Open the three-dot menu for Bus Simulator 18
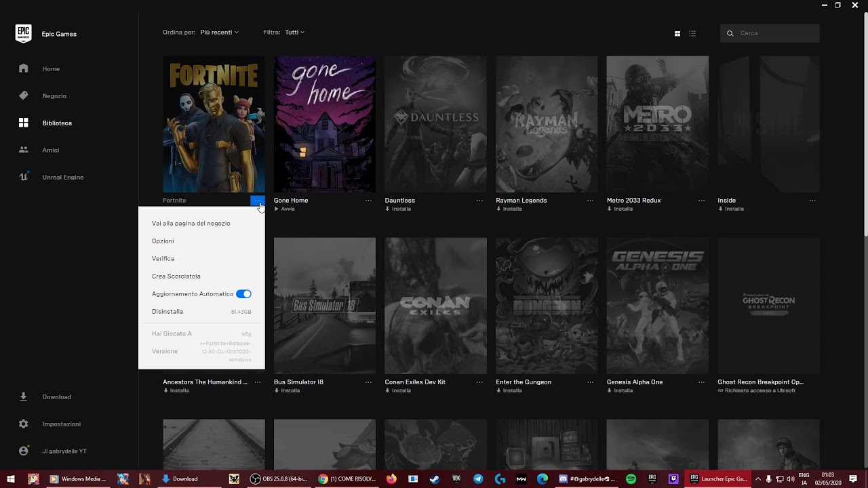 tap(368, 382)
